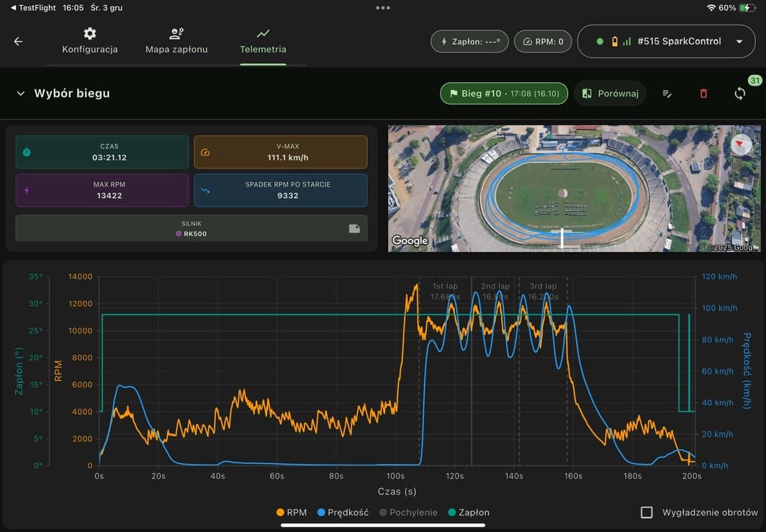766x532 pixels.
Task: Go back using the arrow icon
Action: (x=19, y=42)
